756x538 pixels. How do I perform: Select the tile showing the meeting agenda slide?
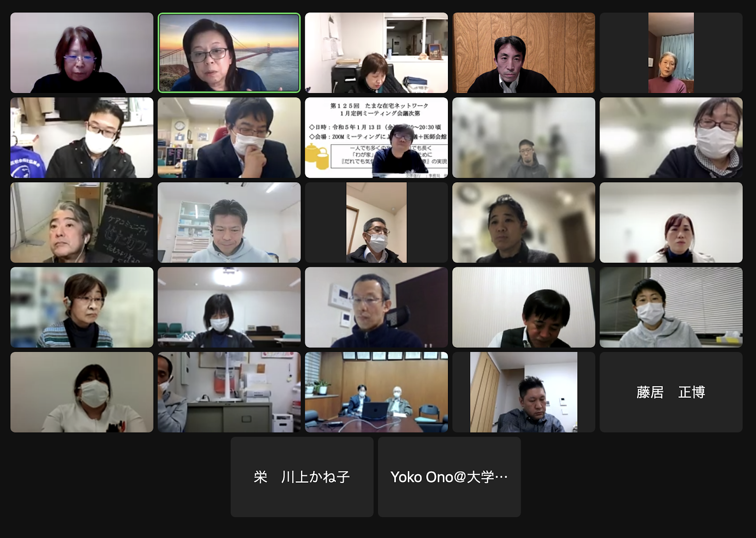tap(376, 137)
